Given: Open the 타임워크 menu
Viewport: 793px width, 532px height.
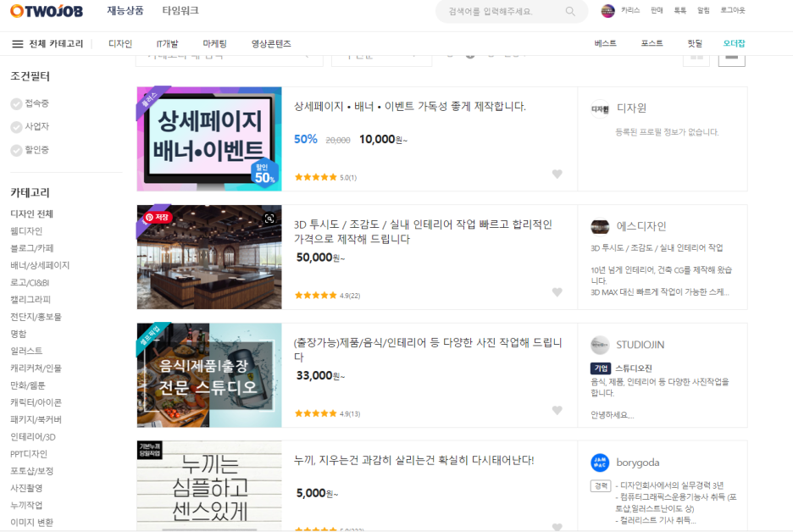Looking at the screenshot, I should point(180,11).
